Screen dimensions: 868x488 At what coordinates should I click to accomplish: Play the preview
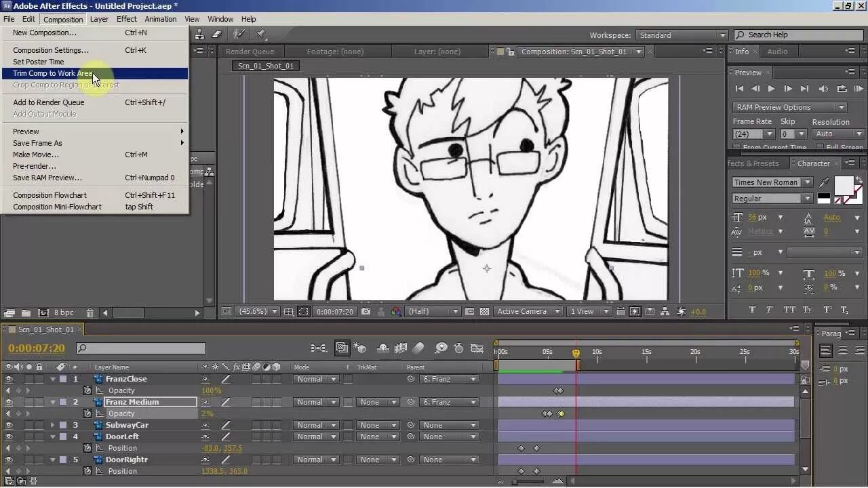(x=771, y=89)
